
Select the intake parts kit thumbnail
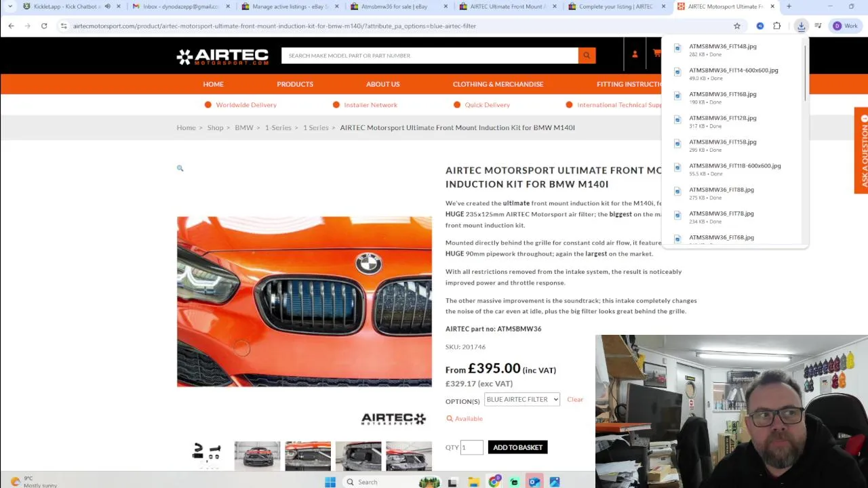coord(206,455)
